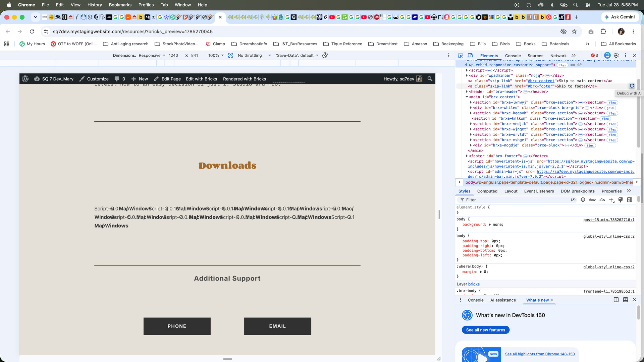
Task: Toggle drawer side-by-side layout icon
Action: tap(616, 300)
